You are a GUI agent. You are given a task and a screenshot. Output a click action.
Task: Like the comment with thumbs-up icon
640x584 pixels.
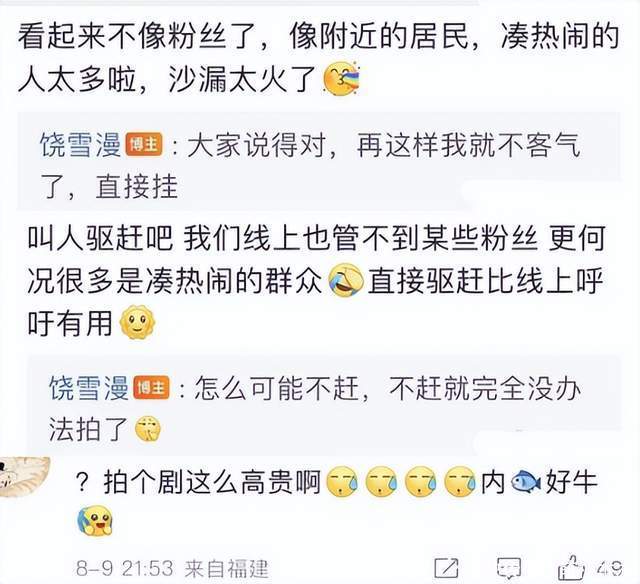click(571, 567)
